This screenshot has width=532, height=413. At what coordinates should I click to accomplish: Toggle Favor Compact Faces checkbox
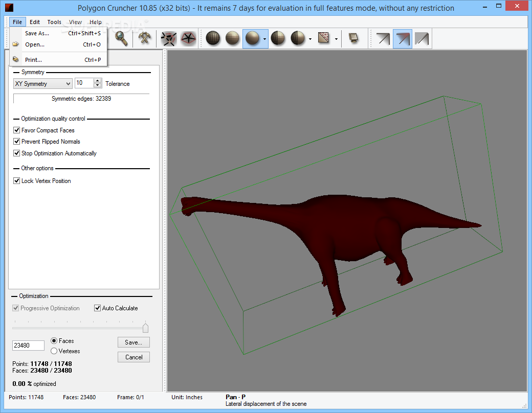(x=16, y=130)
